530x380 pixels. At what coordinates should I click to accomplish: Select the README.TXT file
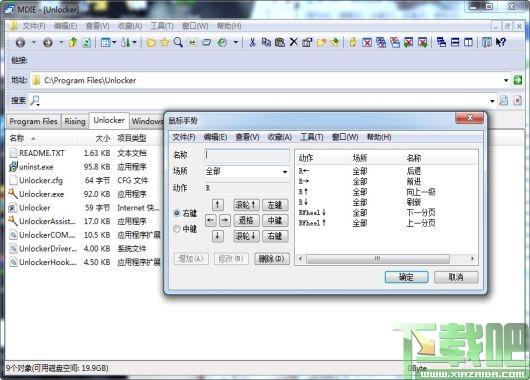(x=42, y=153)
